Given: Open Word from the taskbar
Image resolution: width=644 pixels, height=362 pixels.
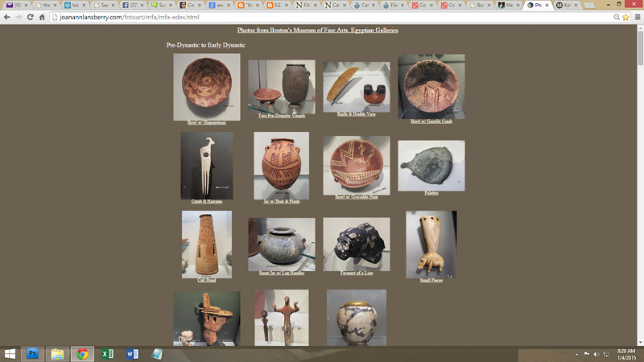Looking at the screenshot, I should [131, 353].
